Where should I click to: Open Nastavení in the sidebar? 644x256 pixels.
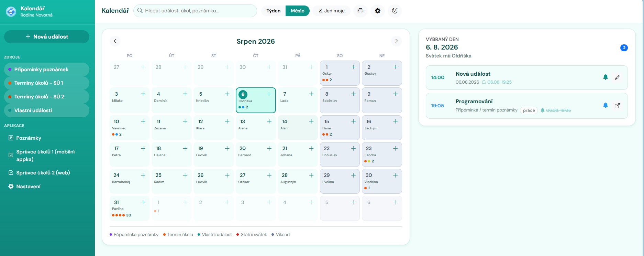47,186
